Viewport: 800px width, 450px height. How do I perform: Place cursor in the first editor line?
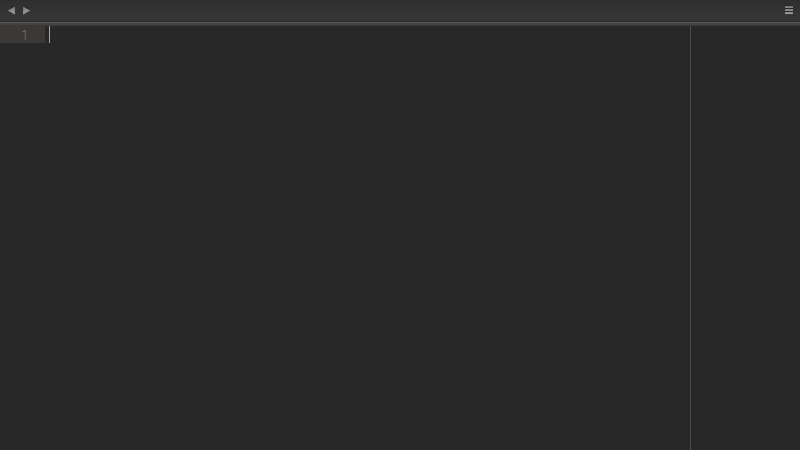click(x=367, y=35)
